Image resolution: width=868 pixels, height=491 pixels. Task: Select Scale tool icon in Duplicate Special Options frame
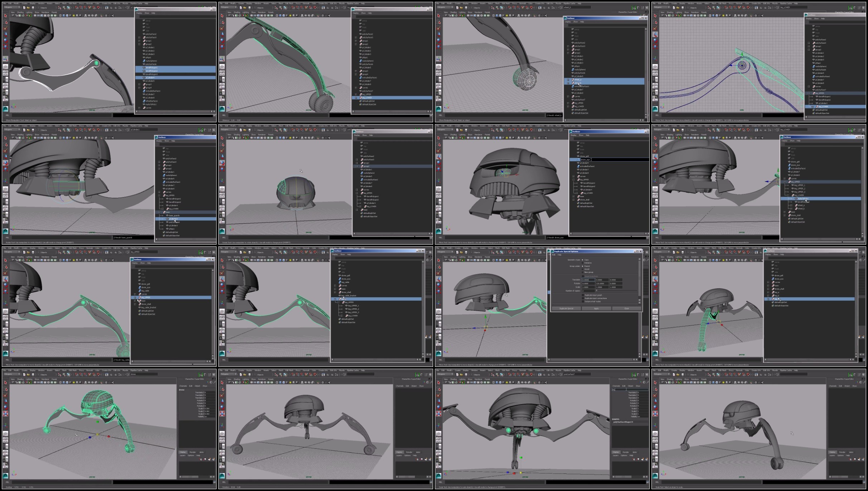click(438, 291)
